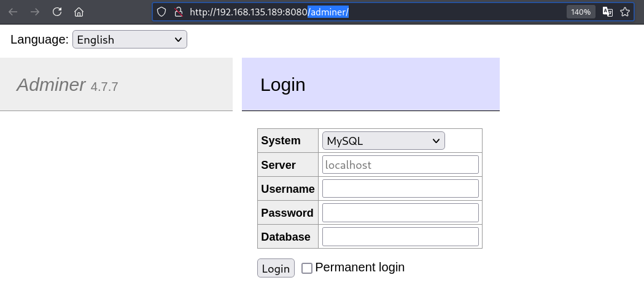Screen dimensions: 644x291
Task: Click the browser forward arrow
Action: pyautogui.click(x=35, y=12)
